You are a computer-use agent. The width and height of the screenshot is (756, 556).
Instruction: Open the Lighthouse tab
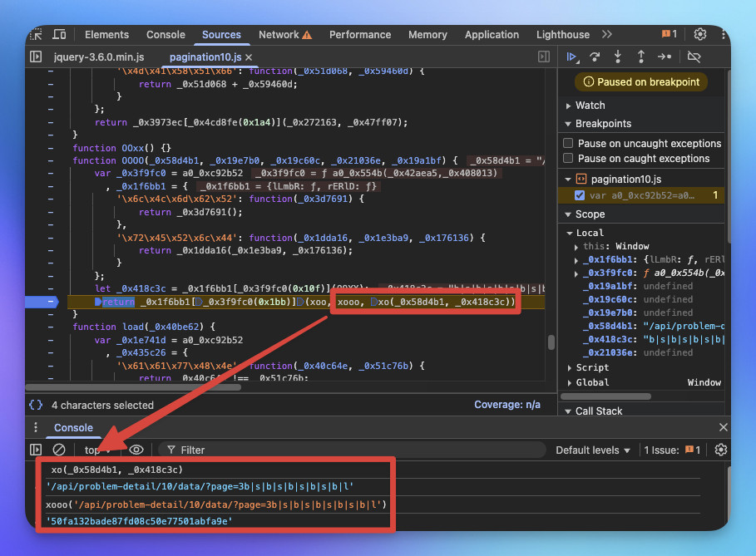tap(563, 35)
